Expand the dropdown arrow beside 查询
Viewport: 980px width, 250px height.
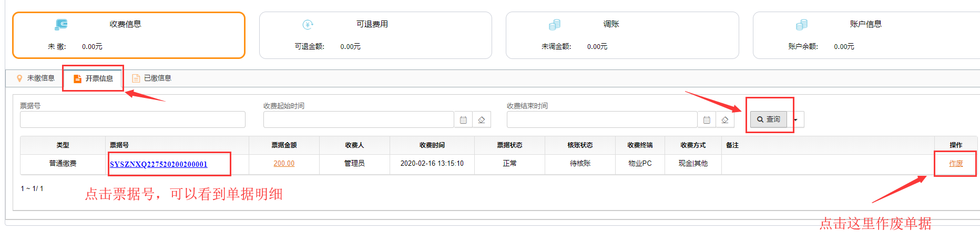pyautogui.click(x=795, y=120)
